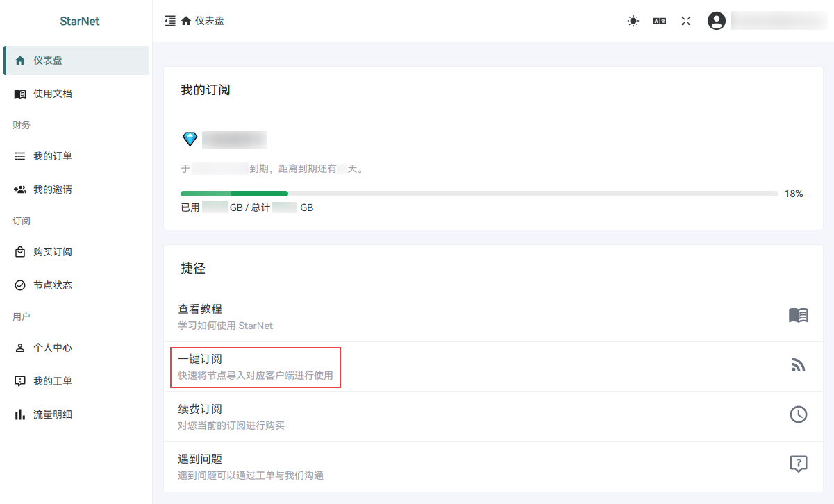This screenshot has height=504, width=834.
Task: Open 节点状态 sidebar entry
Action: pyautogui.click(x=53, y=285)
